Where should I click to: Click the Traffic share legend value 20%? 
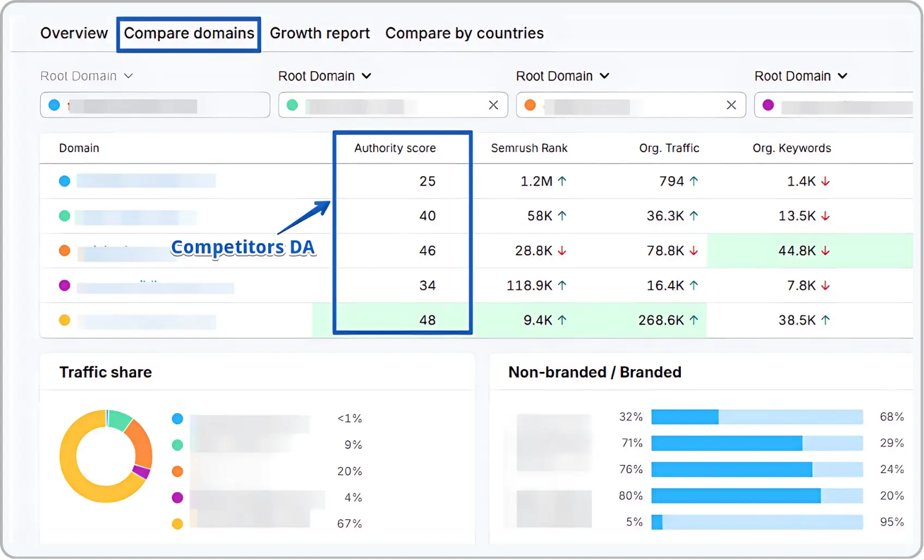coord(349,471)
